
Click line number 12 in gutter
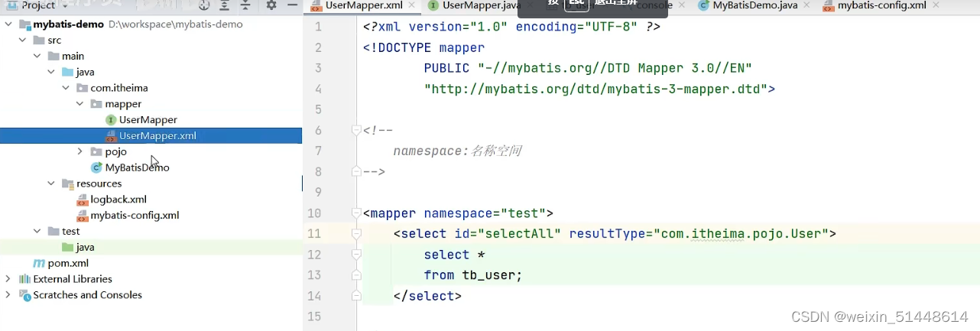point(314,255)
